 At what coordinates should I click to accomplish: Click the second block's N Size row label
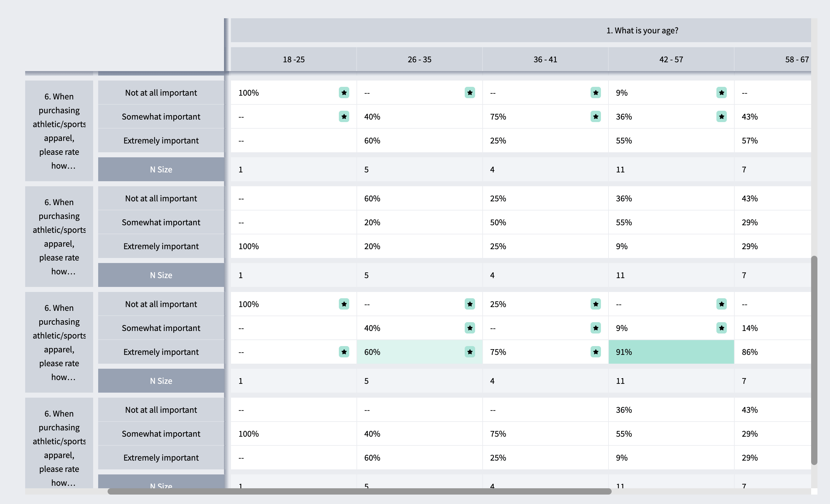coord(161,275)
